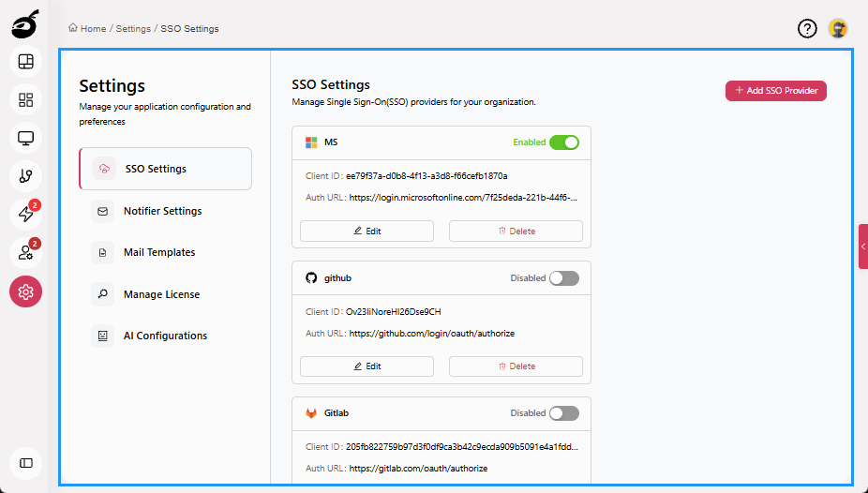Enable the github provider toggle

tap(564, 277)
